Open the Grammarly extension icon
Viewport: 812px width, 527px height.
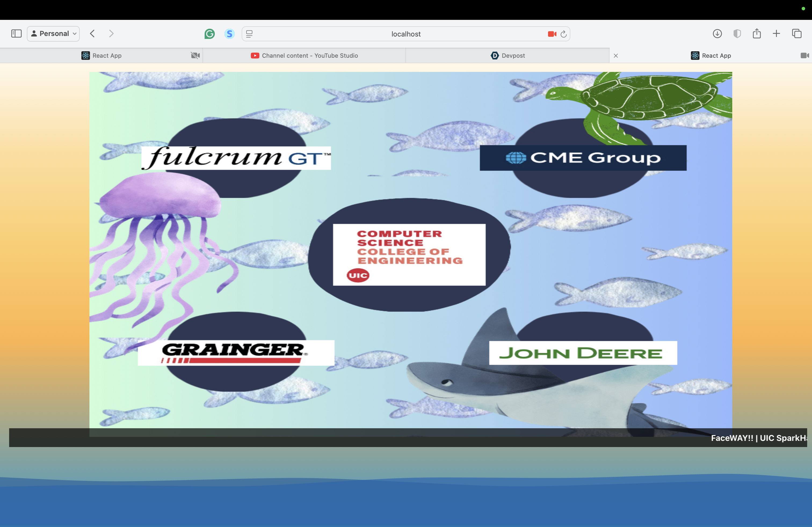[209, 34]
